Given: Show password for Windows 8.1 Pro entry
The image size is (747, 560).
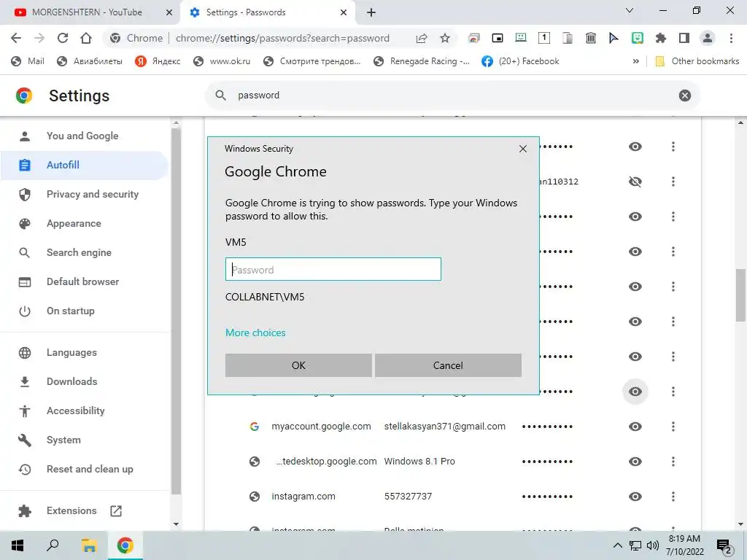Looking at the screenshot, I should [635, 462].
